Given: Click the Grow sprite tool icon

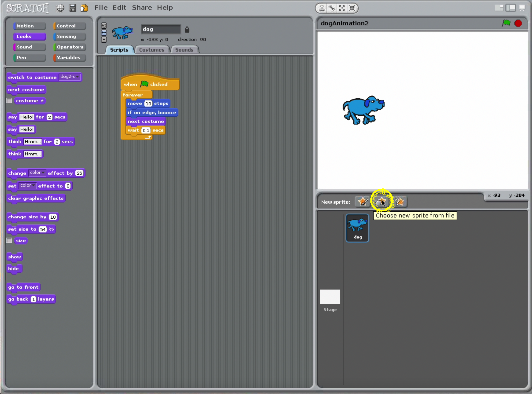Looking at the screenshot, I should coord(342,8).
